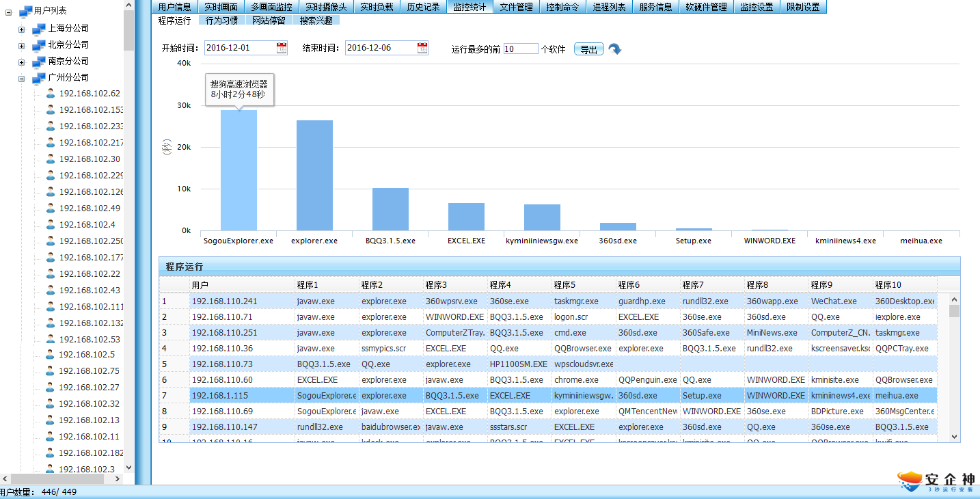Screen dimensions: 980x499
Task: Click the WeChat.exe table cell
Action: click(841, 301)
